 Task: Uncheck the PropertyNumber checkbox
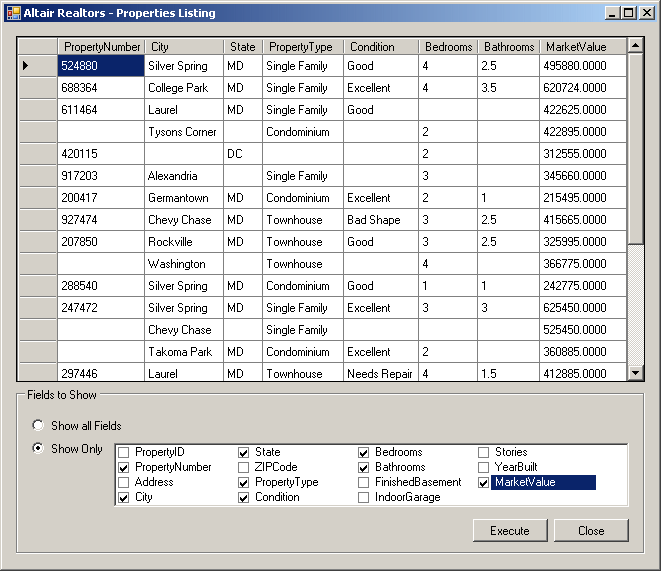[x=124, y=467]
